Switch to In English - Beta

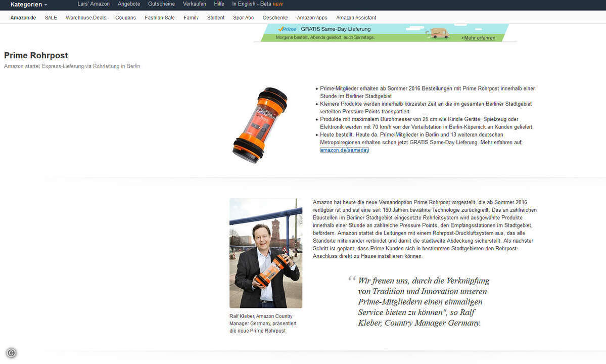pos(257,4)
